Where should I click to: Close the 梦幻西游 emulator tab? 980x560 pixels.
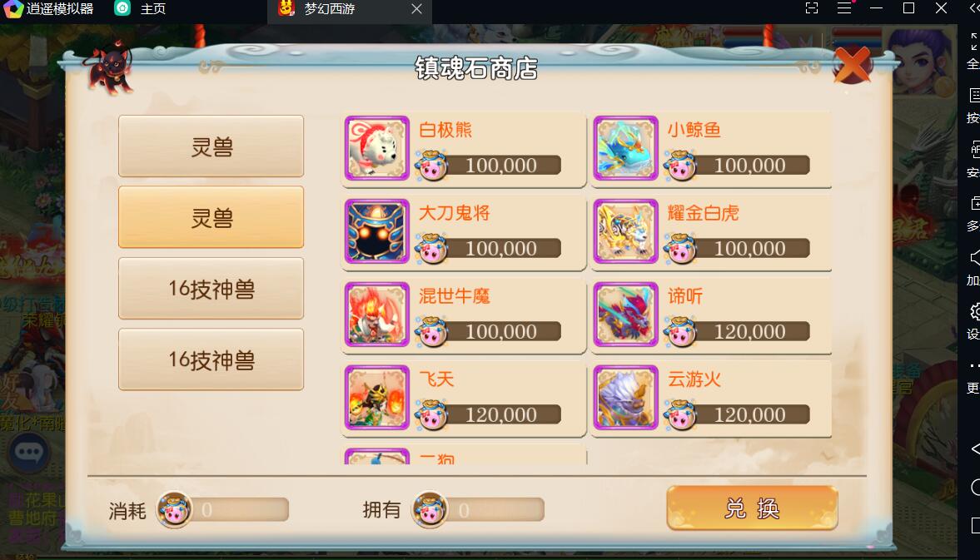pos(417,9)
